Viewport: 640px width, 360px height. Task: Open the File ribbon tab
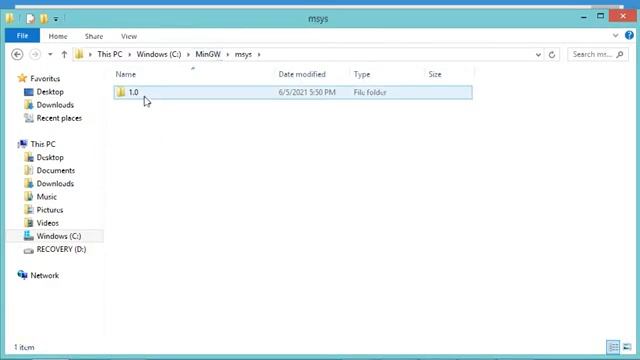pyautogui.click(x=22, y=36)
